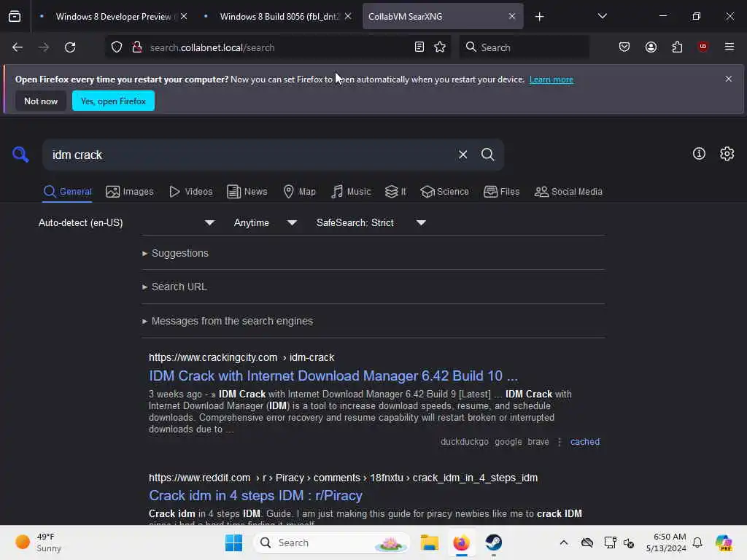This screenshot has height=560, width=747.
Task: Close Windows 8 Build 8056 tab
Action: (x=348, y=17)
